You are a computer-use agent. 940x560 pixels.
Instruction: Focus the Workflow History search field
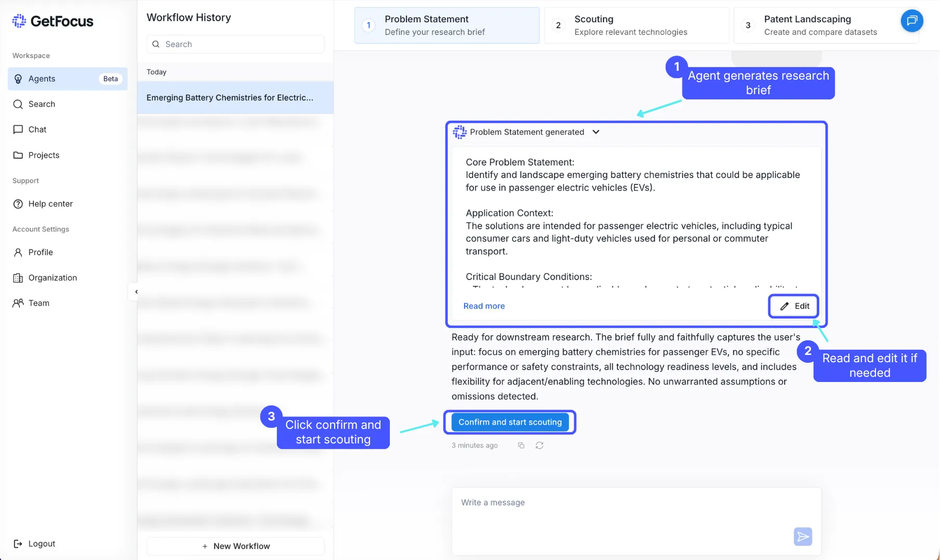[235, 44]
